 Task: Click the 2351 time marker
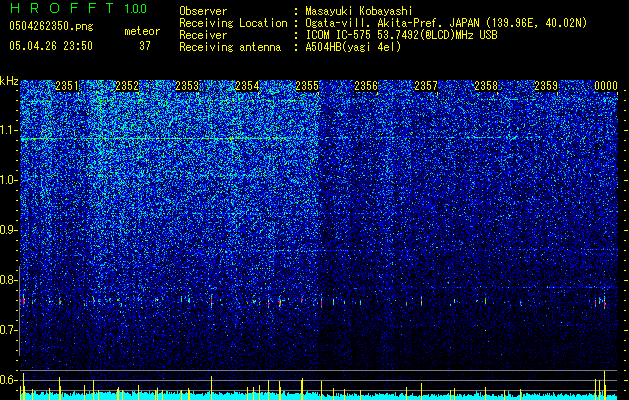tap(67, 86)
